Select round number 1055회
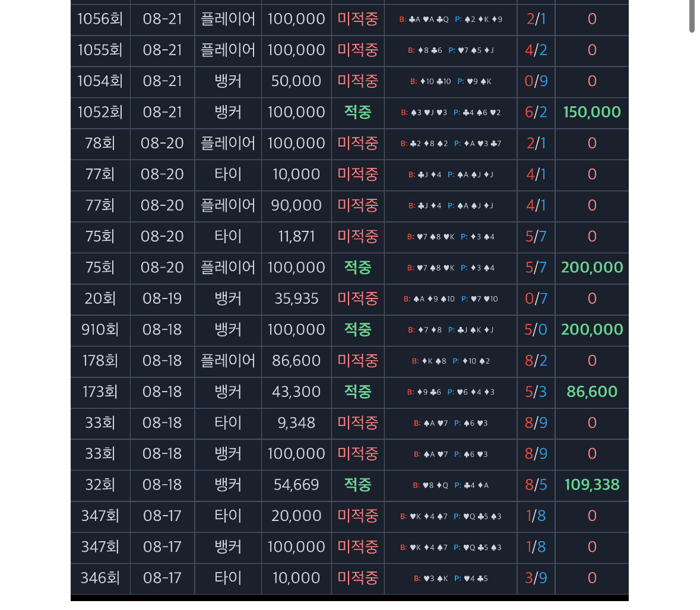The width and height of the screenshot is (700, 610). pos(100,50)
